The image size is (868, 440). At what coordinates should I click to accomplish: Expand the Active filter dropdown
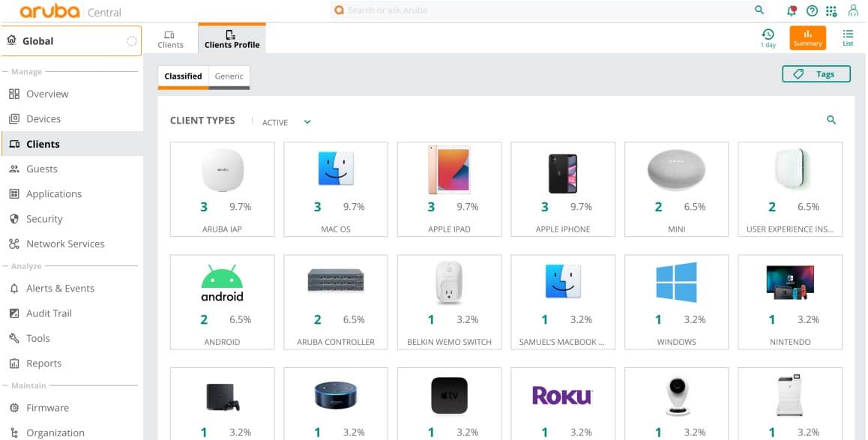(x=287, y=122)
